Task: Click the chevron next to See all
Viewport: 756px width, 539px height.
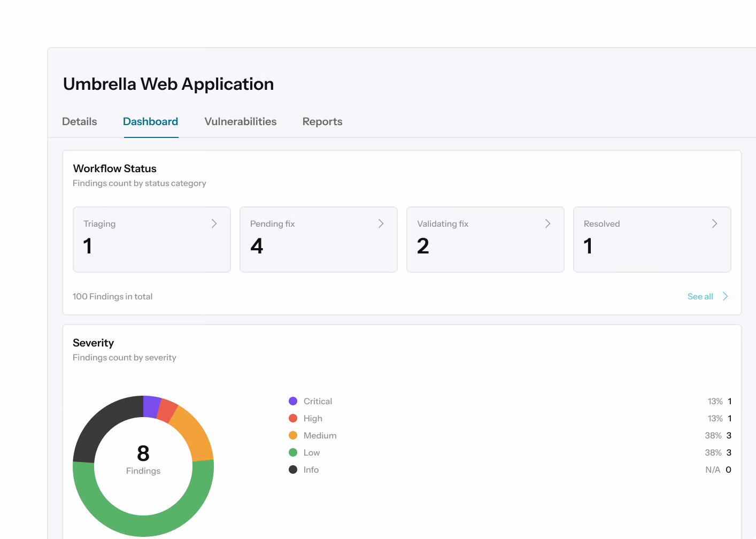Action: pos(725,296)
